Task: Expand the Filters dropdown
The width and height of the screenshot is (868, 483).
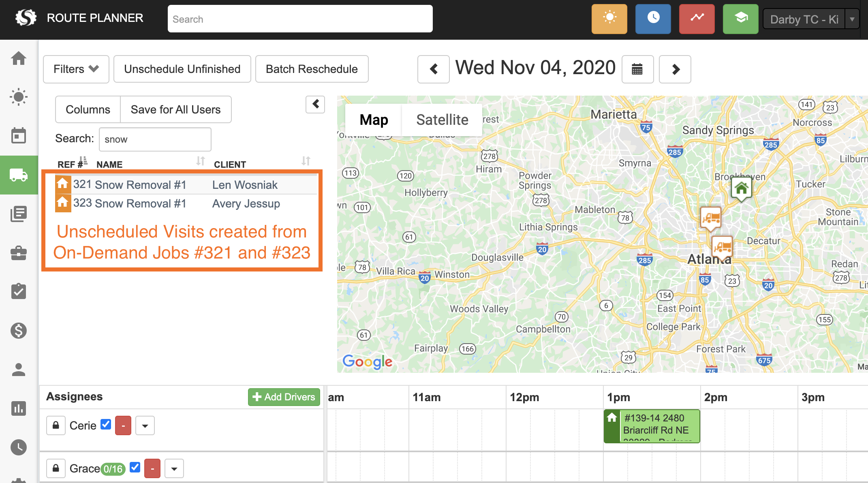Action: point(76,69)
